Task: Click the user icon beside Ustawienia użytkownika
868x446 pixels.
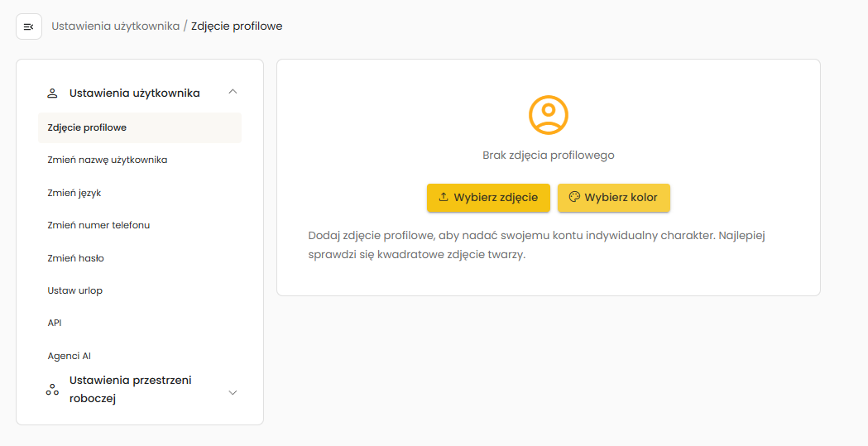Action: [x=52, y=94]
